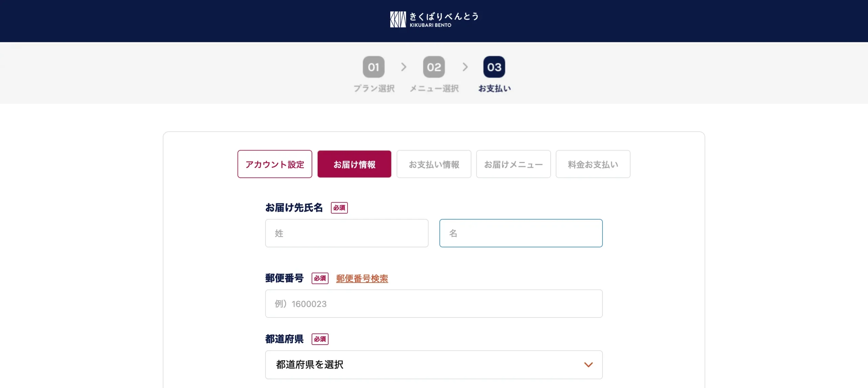The width and height of the screenshot is (868, 388).
Task: Open the 郵便番号検索 link
Action: coord(362,279)
